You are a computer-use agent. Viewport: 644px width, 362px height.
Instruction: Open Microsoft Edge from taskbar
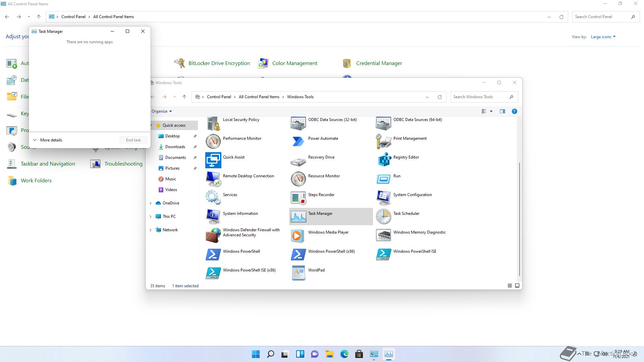coord(344,354)
